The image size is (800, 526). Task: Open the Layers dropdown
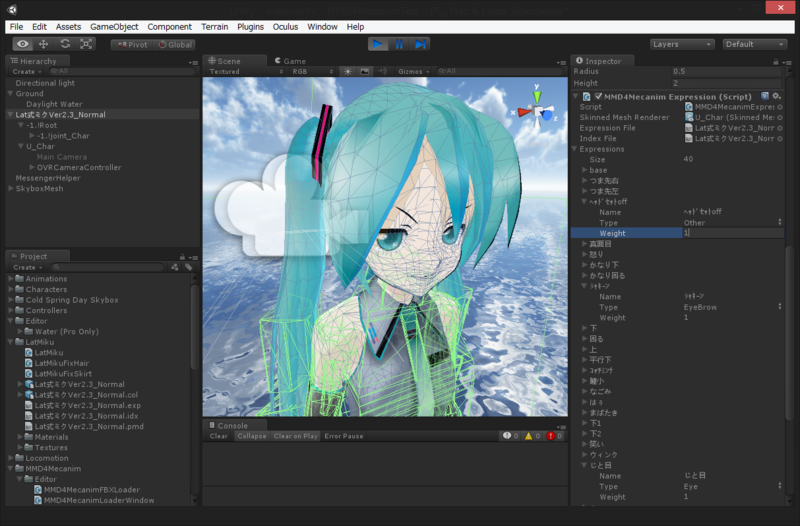pyautogui.click(x=682, y=44)
